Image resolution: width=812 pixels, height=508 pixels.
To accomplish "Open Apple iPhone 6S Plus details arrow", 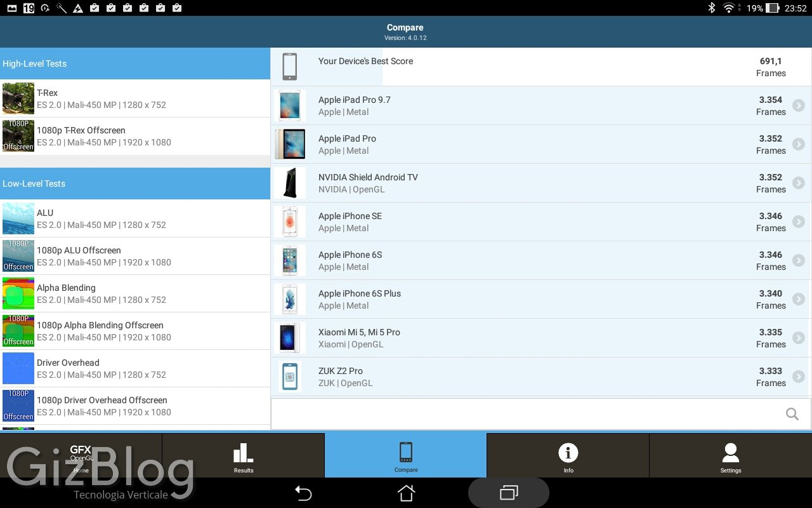I will (799, 299).
